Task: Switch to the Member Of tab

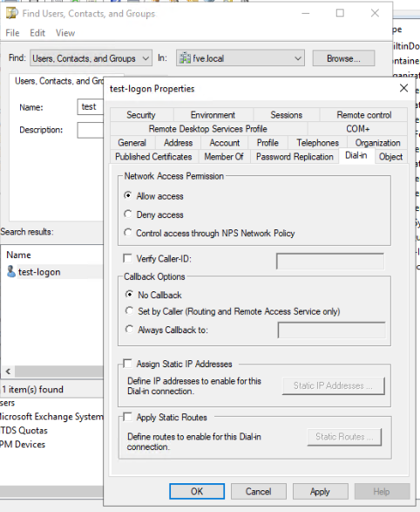Action: point(224,157)
